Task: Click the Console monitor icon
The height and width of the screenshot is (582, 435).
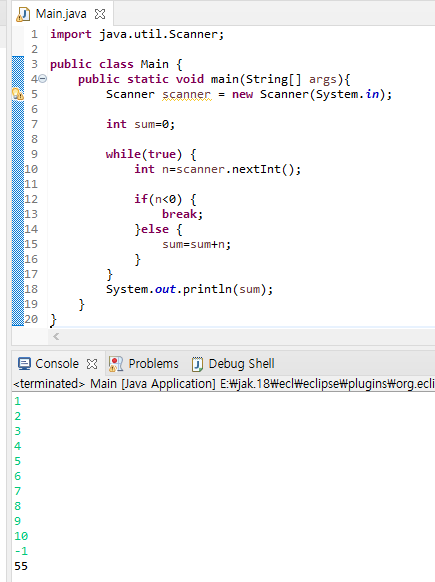Action: point(24,364)
